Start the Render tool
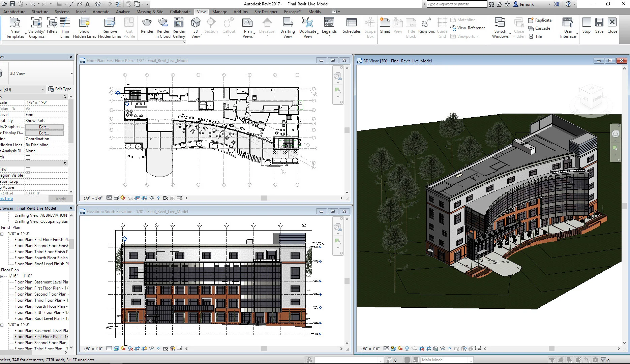The image size is (630, 364). click(x=147, y=26)
